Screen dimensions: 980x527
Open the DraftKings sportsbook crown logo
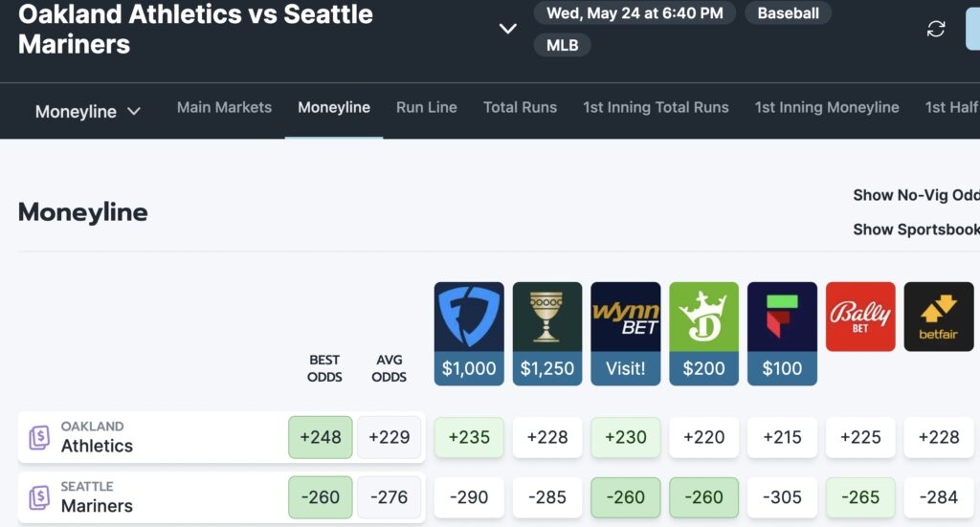point(703,317)
